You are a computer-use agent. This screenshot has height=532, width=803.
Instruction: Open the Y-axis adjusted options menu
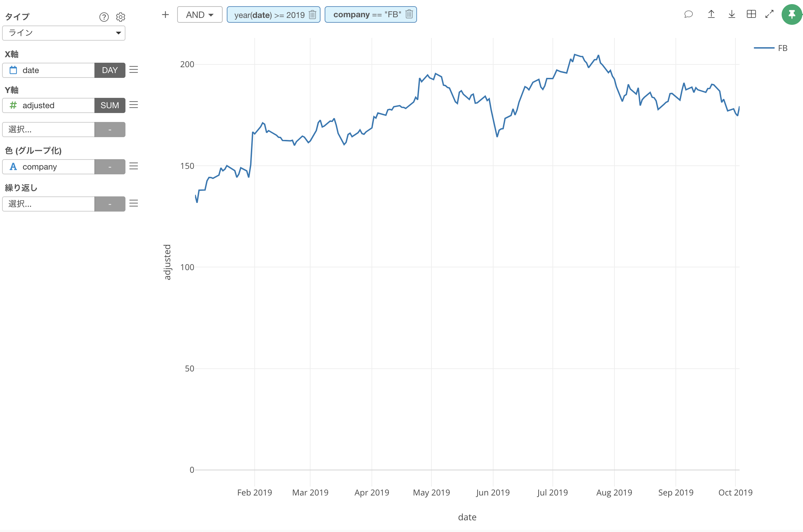click(x=134, y=105)
